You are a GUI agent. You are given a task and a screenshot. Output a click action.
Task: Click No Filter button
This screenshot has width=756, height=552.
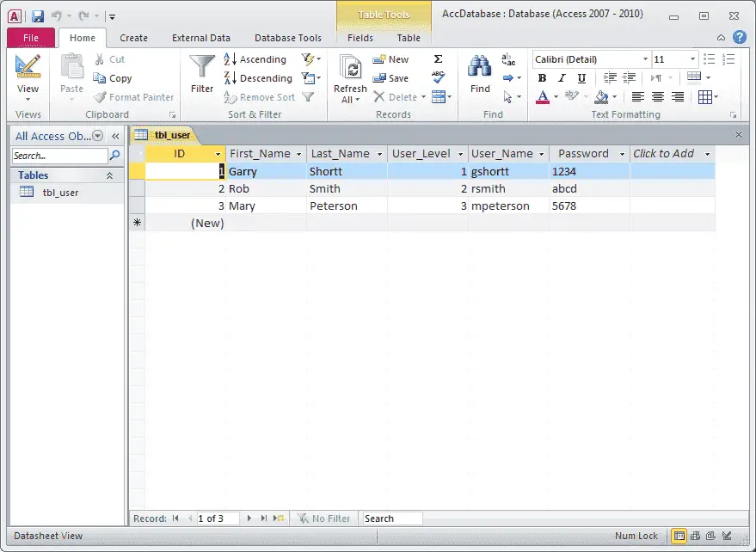(324, 518)
